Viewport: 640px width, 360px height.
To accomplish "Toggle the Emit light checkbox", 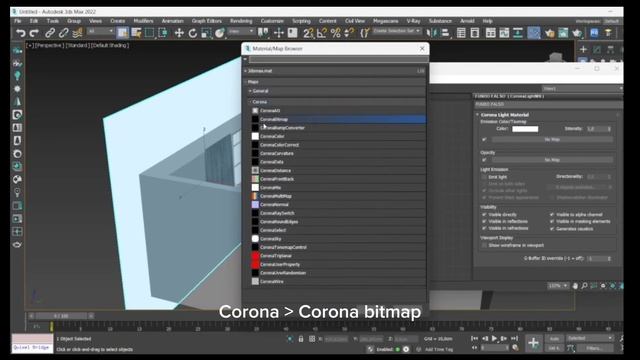I will tap(484, 177).
